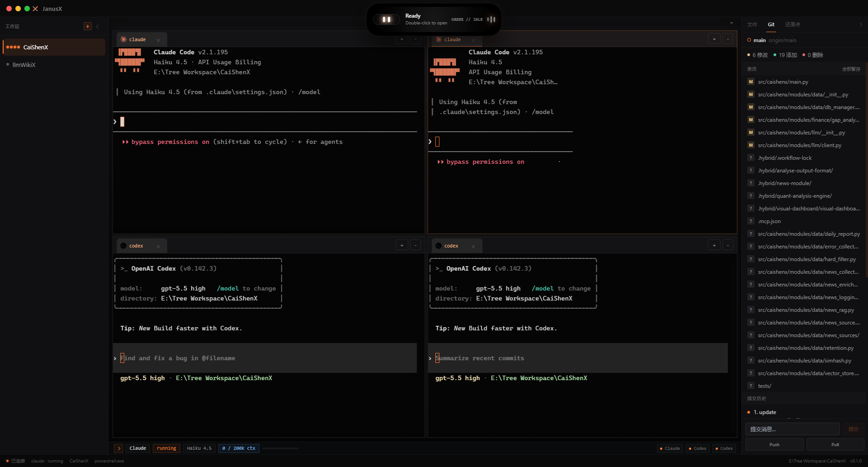
Task: Collapse the right panel with the chevron arrow
Action: tap(861, 24)
